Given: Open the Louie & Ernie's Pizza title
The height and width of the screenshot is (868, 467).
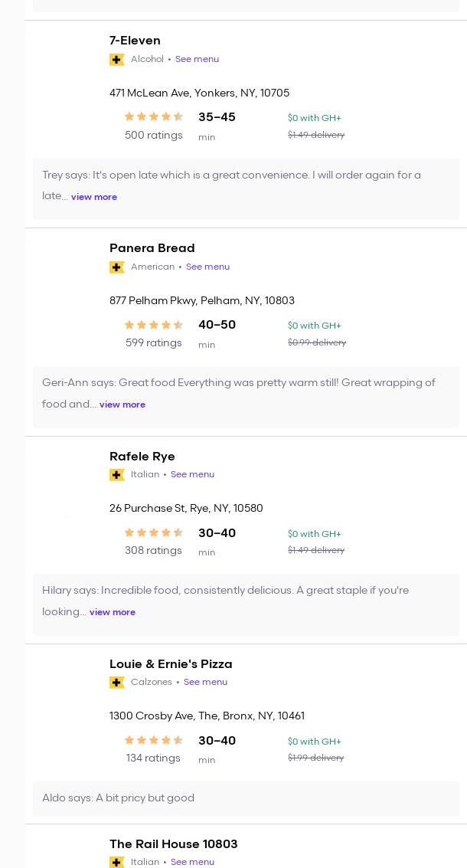Looking at the screenshot, I should click(171, 664).
